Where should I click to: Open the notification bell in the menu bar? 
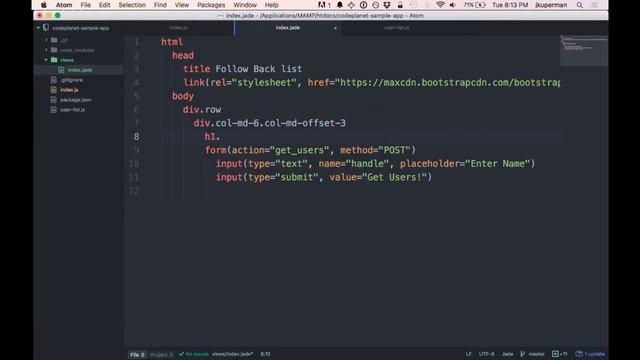[x=340, y=5]
